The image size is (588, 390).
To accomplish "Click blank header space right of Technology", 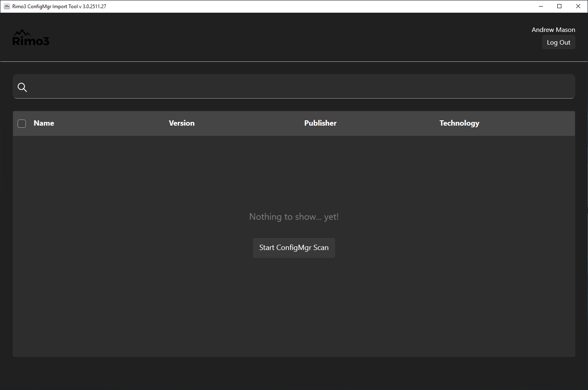I will (x=532, y=123).
